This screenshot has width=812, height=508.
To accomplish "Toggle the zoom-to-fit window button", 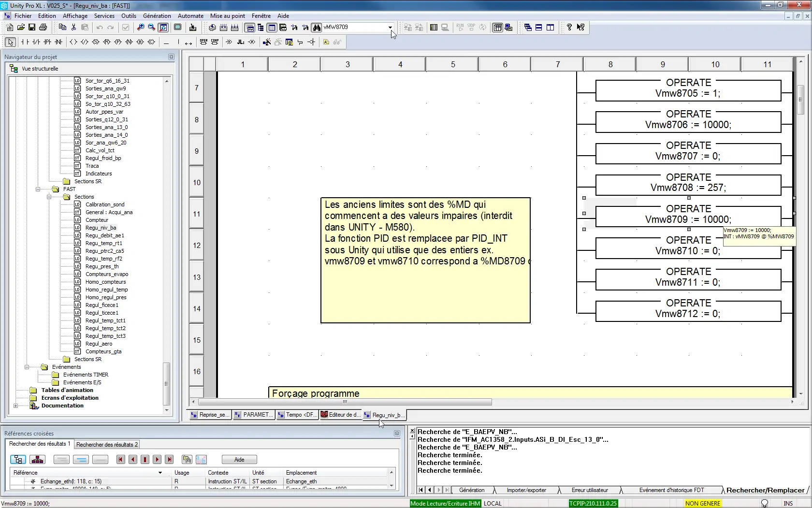I will pos(163,28).
